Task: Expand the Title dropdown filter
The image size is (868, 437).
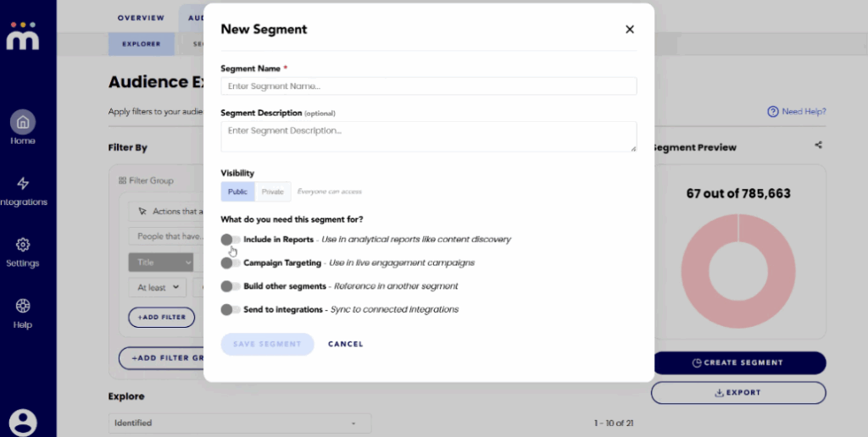Action: 161,263
